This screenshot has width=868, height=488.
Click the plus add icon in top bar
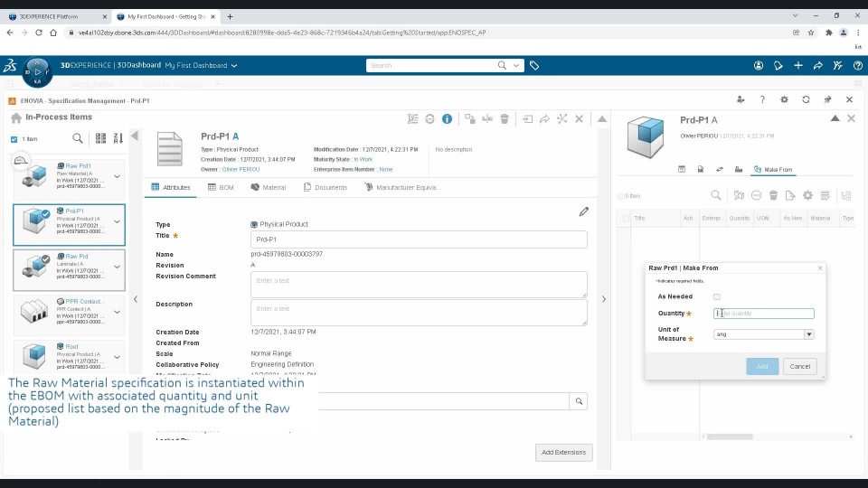click(798, 65)
